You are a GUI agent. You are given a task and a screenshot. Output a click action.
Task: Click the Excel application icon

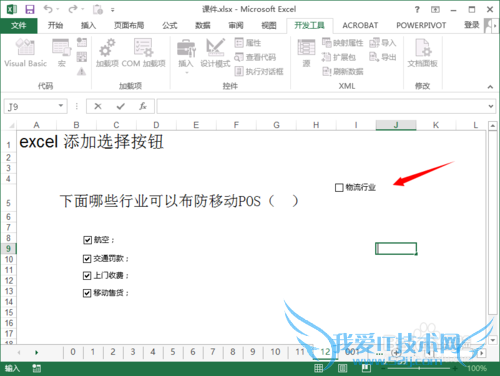[12, 9]
